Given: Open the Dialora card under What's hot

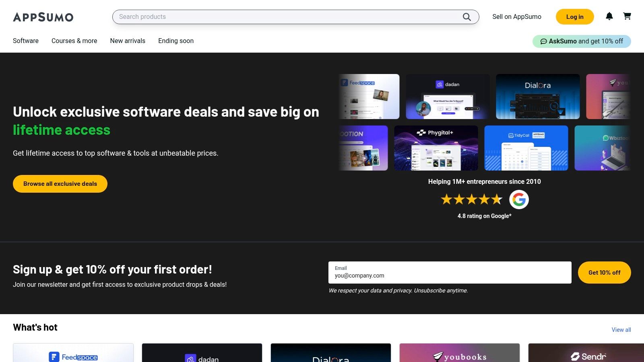Looking at the screenshot, I should click(331, 353).
